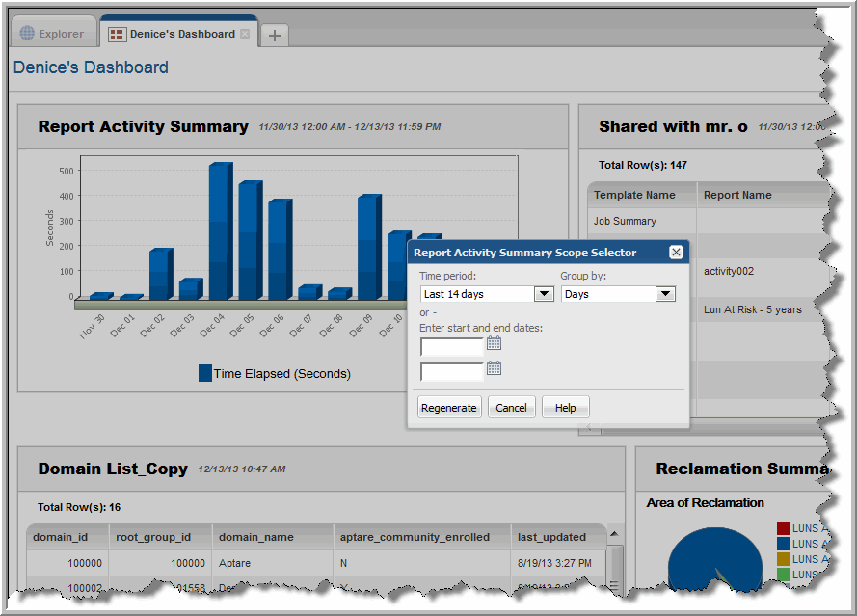
Task: Click the new tab plus icon
Action: coord(275,36)
